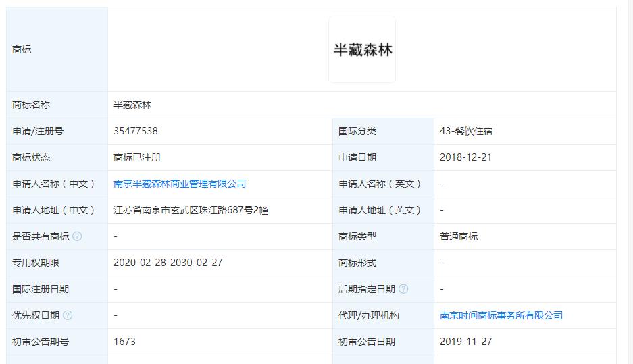This screenshot has height=364, width=633.
Task: Click the 是否共有商标 label text
Action: [41, 236]
